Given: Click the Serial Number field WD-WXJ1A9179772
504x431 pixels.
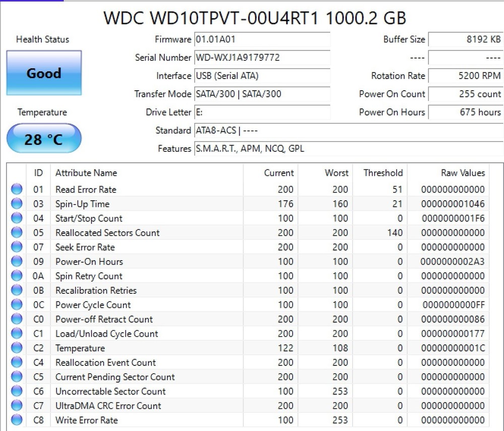Looking at the screenshot, I should point(262,57).
